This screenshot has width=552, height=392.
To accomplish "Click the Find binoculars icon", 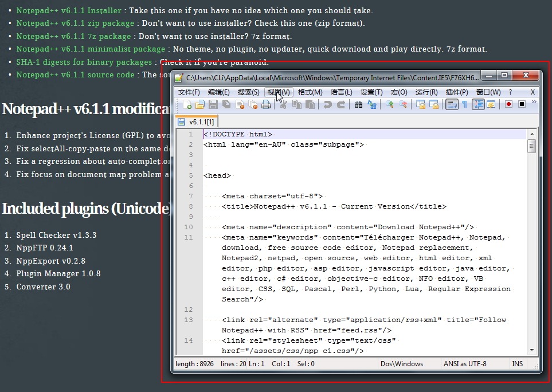I will coord(358,104).
